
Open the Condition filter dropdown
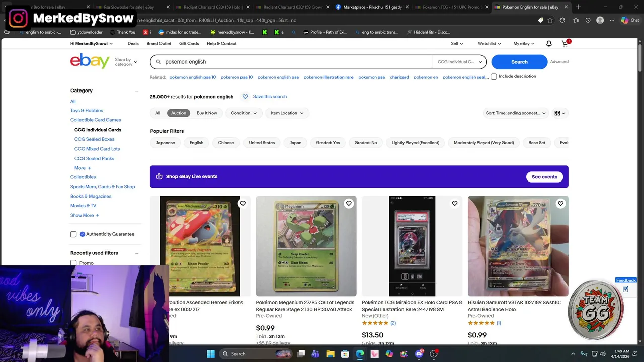(244, 113)
